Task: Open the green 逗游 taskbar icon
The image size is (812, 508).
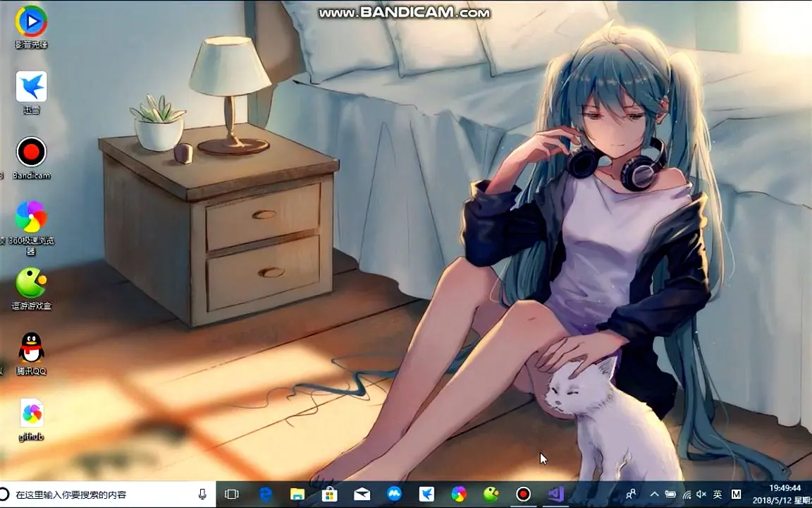Action: coord(491,495)
